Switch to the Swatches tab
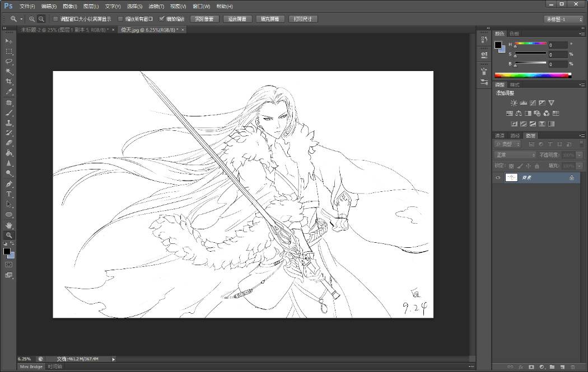 click(x=515, y=34)
